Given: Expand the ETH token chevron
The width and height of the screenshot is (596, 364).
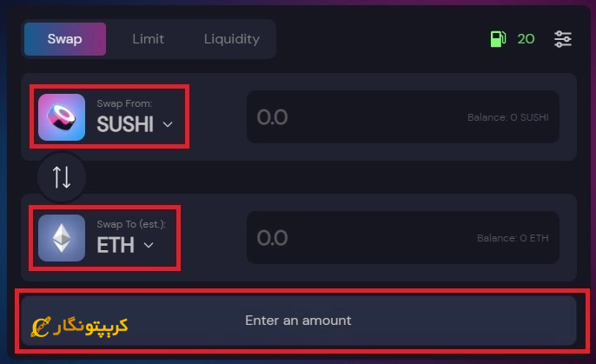Looking at the screenshot, I should click(x=149, y=245).
